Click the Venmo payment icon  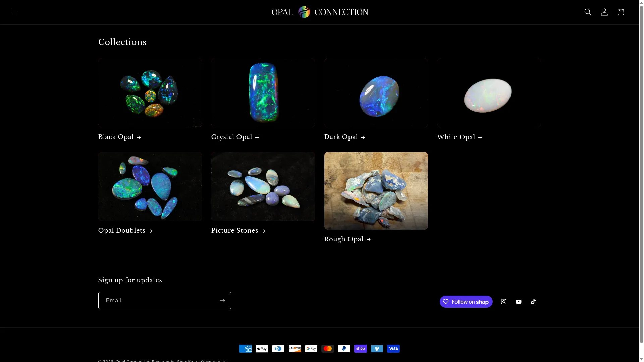377,349
